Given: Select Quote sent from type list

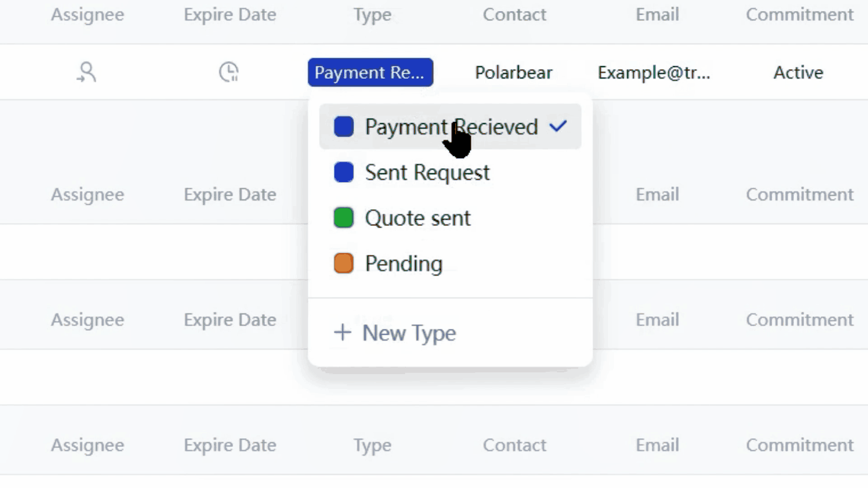Looking at the screenshot, I should (418, 217).
